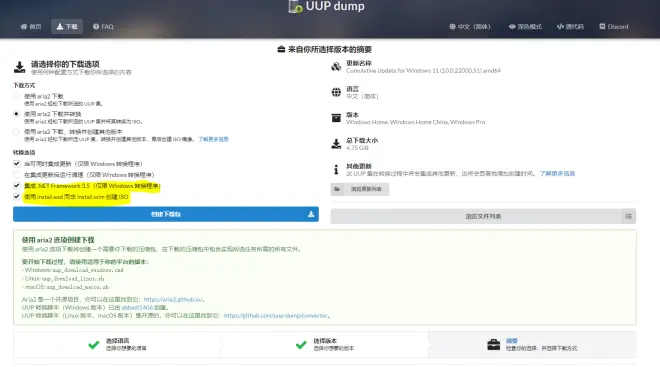
Task: Click the uup_download_macos.sh script name
Action: click(78, 287)
